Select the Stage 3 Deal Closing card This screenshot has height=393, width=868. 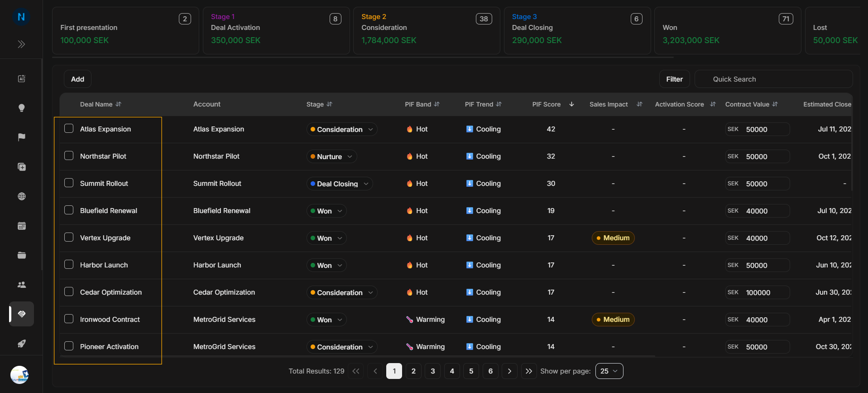(577, 30)
